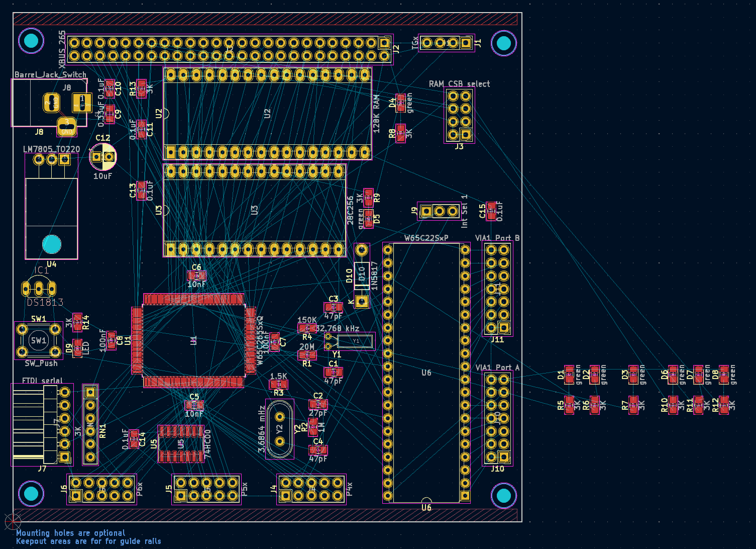Select the 10uF capacitor C12

point(103,157)
